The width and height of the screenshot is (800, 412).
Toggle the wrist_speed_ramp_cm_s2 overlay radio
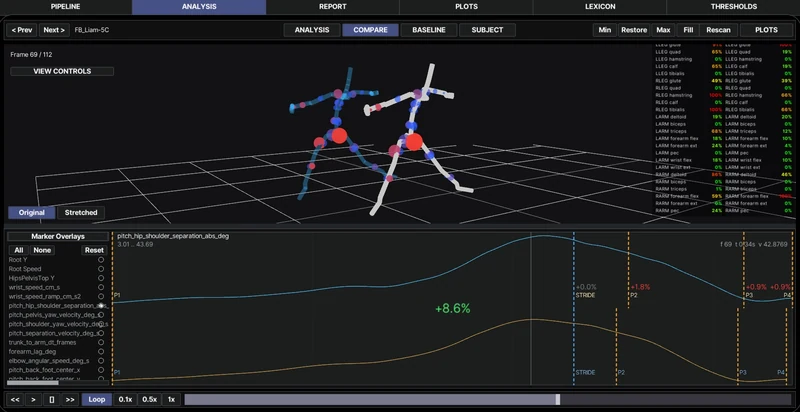coord(101,296)
